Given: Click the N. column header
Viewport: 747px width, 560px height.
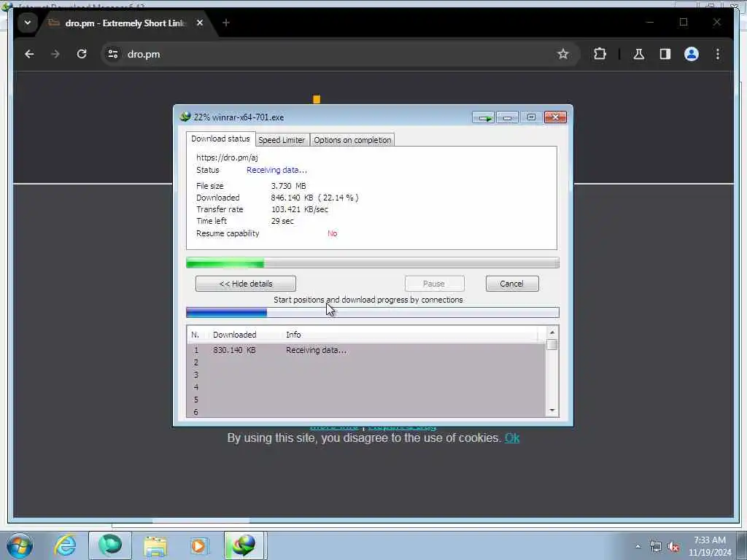Looking at the screenshot, I should (196, 335).
